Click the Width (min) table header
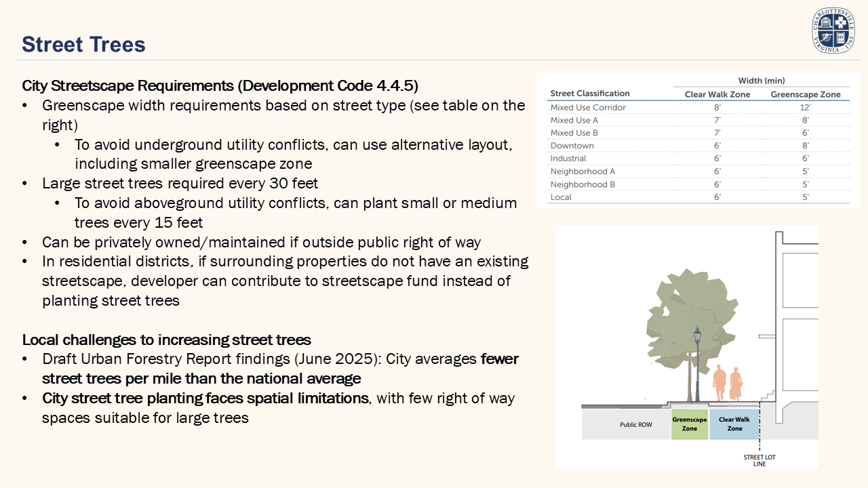868x488 pixels. point(761,81)
